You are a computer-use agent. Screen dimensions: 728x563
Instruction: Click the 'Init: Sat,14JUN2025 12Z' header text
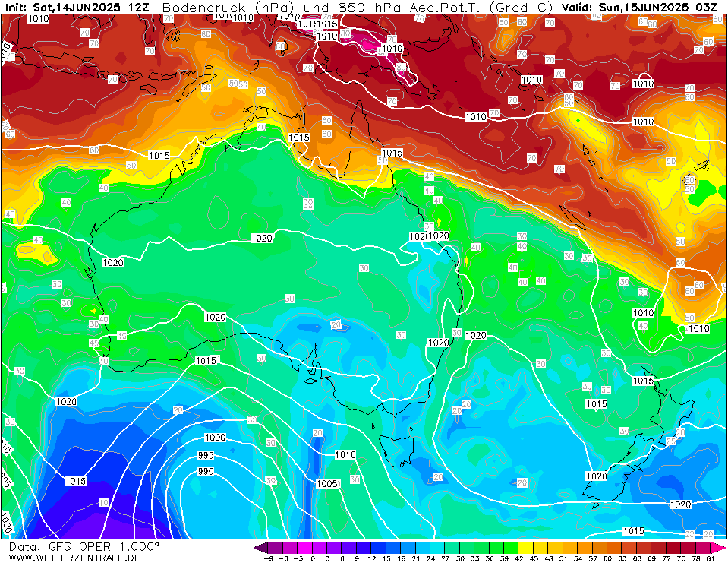[77, 8]
